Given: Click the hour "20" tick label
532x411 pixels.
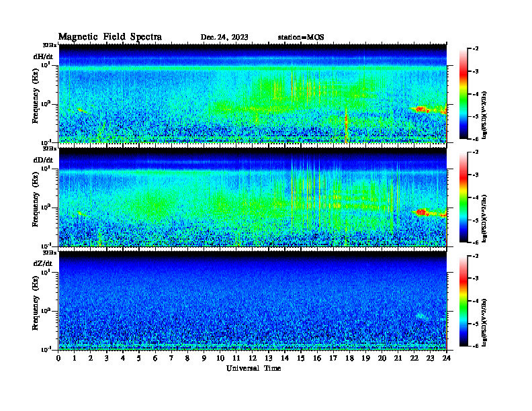Looking at the screenshot, I should (382, 359).
